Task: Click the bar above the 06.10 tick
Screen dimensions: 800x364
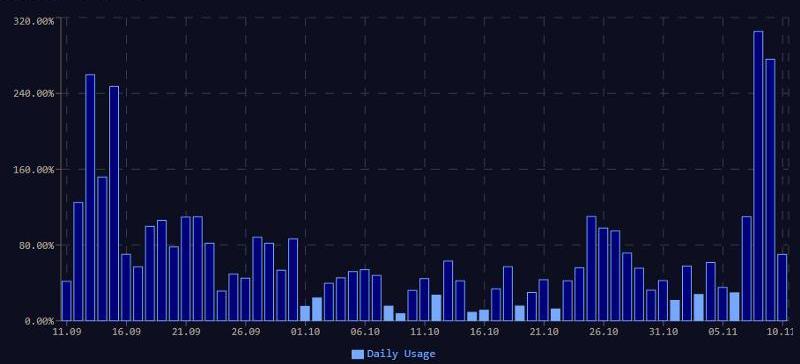Action: (365, 295)
